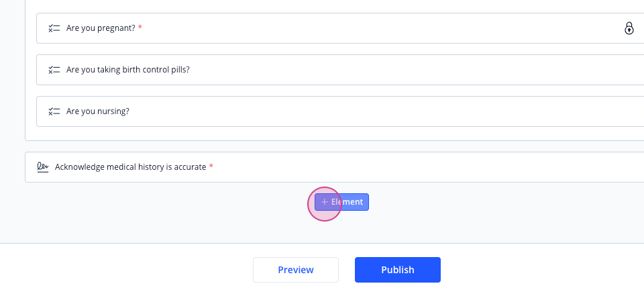Click the checklist icon beside 'Are you pregnant?'
This screenshot has height=296, width=644.
[54, 28]
